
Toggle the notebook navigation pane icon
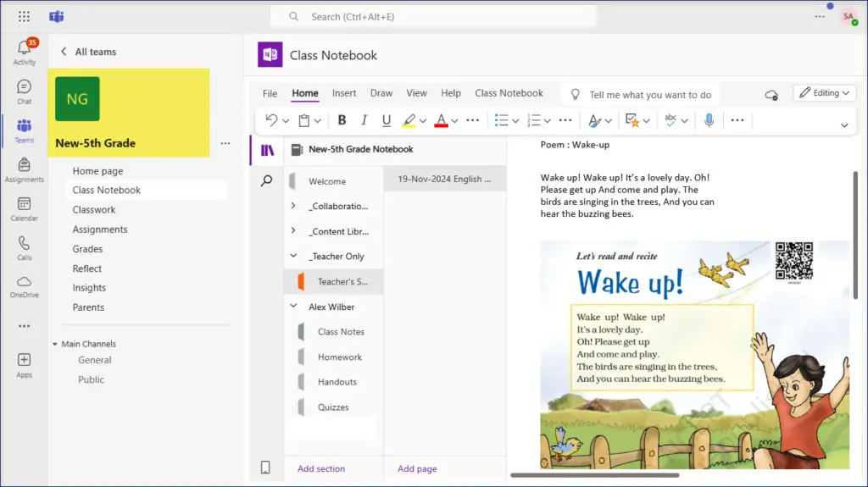pyautogui.click(x=267, y=150)
